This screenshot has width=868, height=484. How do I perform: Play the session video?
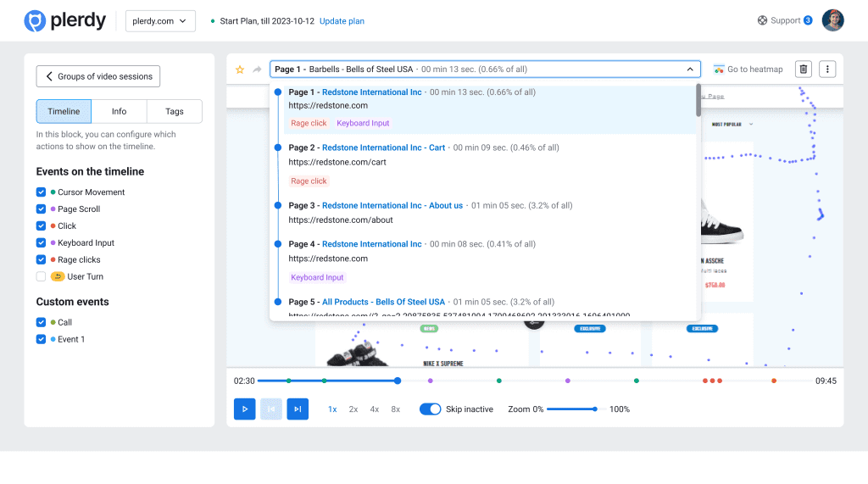pyautogui.click(x=245, y=409)
